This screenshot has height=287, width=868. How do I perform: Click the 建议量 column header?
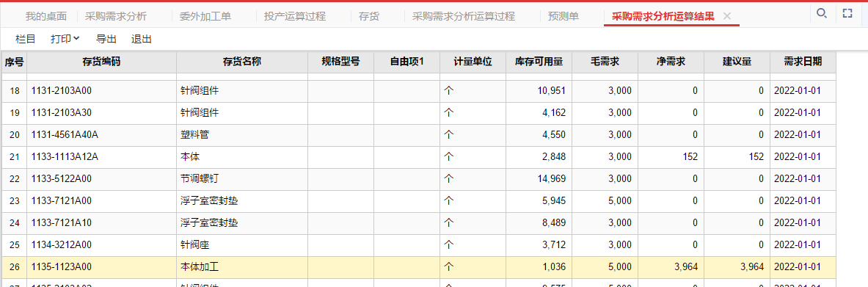coord(736,62)
